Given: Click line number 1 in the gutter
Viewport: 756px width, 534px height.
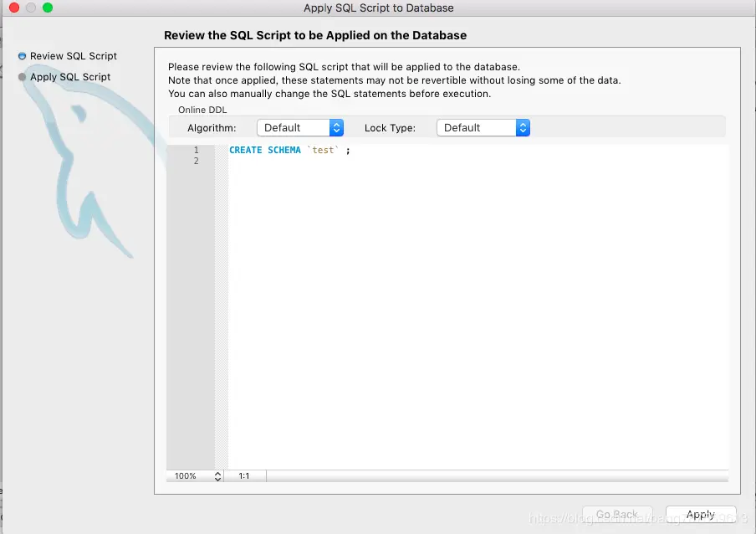Looking at the screenshot, I should point(197,150).
